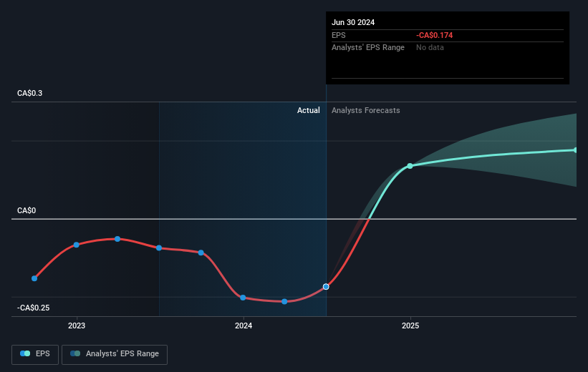Click the 2023 x-axis label
Screen dimensions: 588x372
tap(77, 326)
